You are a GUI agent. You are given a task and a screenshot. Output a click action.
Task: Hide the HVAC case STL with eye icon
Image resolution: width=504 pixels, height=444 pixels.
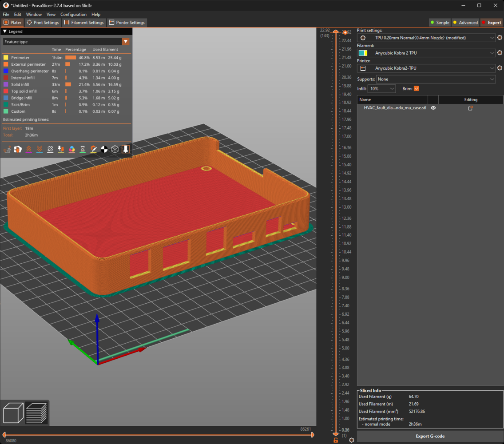point(433,108)
